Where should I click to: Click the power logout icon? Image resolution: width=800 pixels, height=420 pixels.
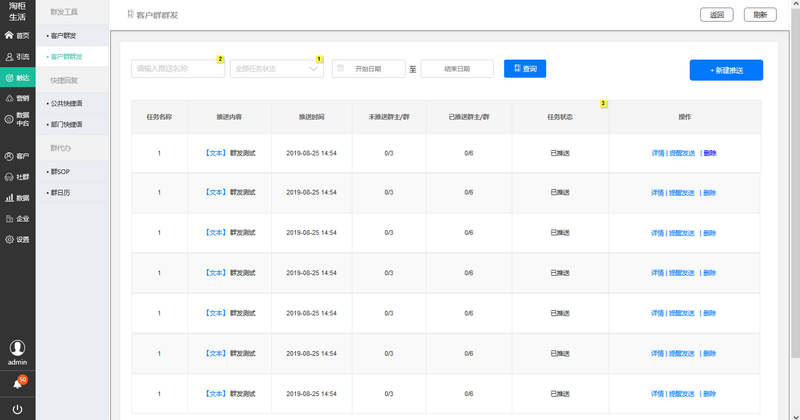point(17,409)
